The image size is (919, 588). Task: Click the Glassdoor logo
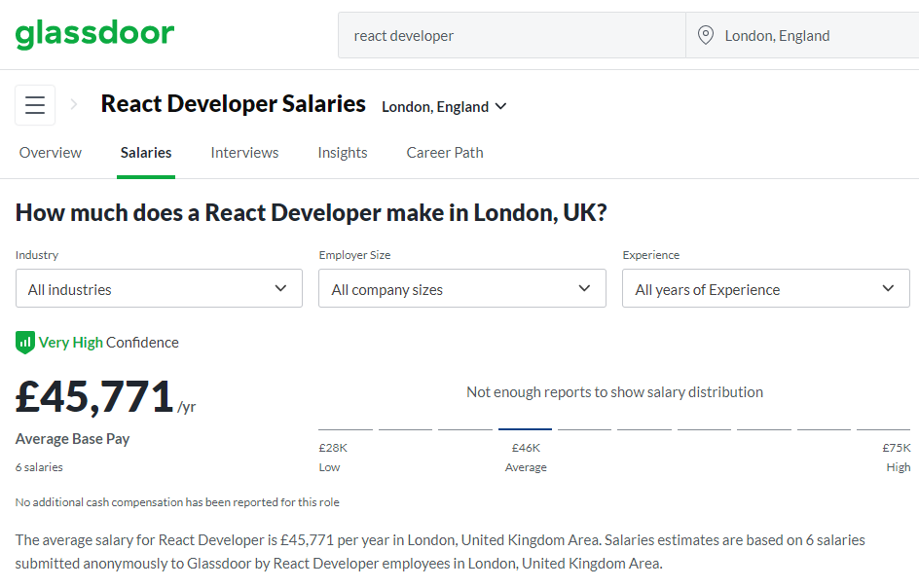coord(94,34)
